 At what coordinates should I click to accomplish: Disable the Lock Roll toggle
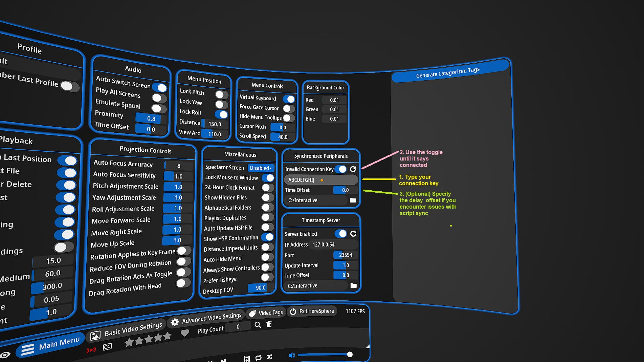click(222, 114)
